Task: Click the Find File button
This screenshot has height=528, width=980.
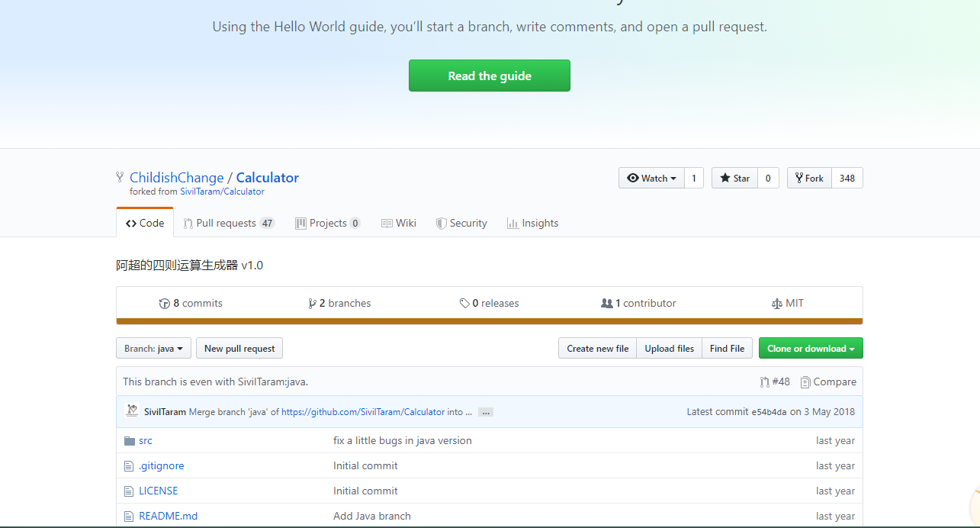Action: [727, 348]
